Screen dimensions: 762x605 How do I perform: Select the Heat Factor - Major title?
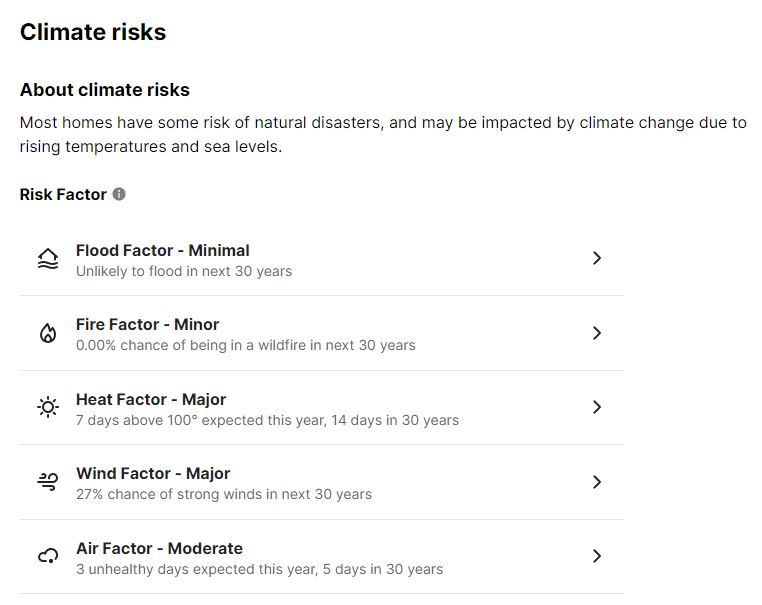click(151, 399)
